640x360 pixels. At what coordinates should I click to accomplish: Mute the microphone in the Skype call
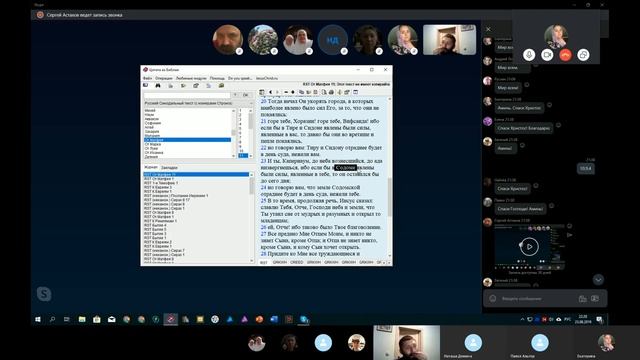pyautogui.click(x=529, y=55)
